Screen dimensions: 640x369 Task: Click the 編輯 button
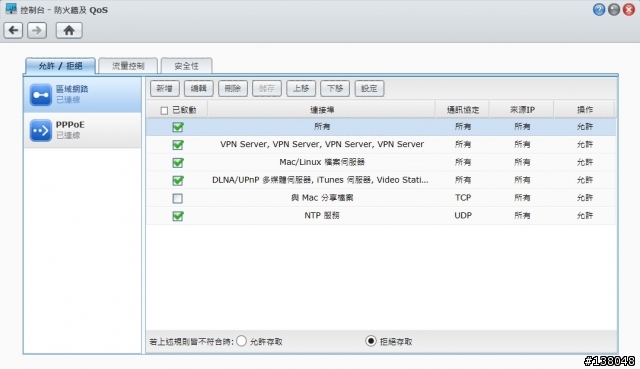coord(199,89)
